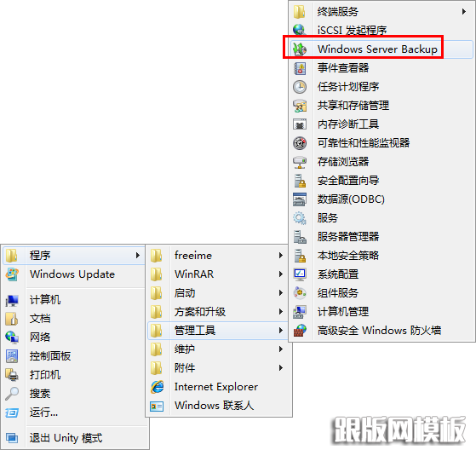This screenshot has height=450, width=476.
Task: Expand the 附件 submenu arrow
Action: tap(281, 368)
